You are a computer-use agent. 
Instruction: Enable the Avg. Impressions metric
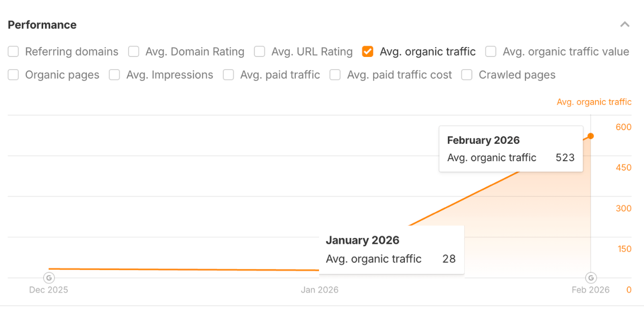(114, 75)
